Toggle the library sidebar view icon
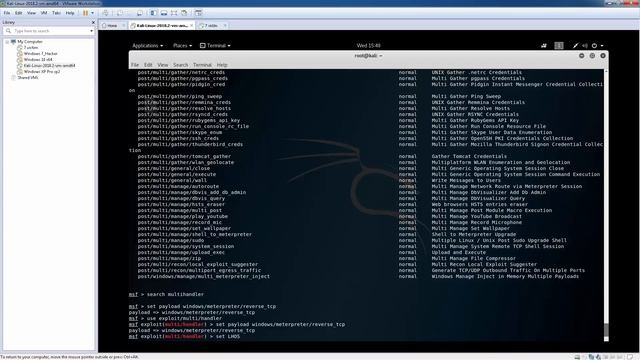640x360 pixels. [153, 13]
